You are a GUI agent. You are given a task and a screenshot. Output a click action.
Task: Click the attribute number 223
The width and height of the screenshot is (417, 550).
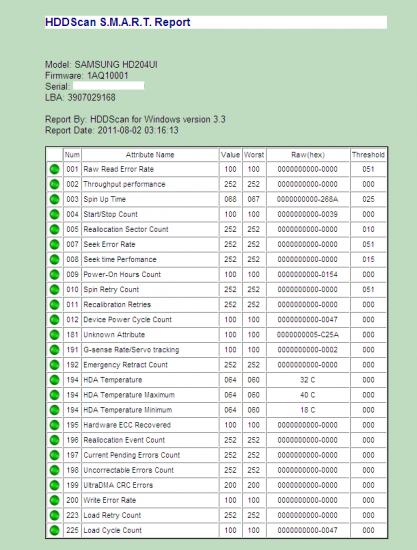72,516
